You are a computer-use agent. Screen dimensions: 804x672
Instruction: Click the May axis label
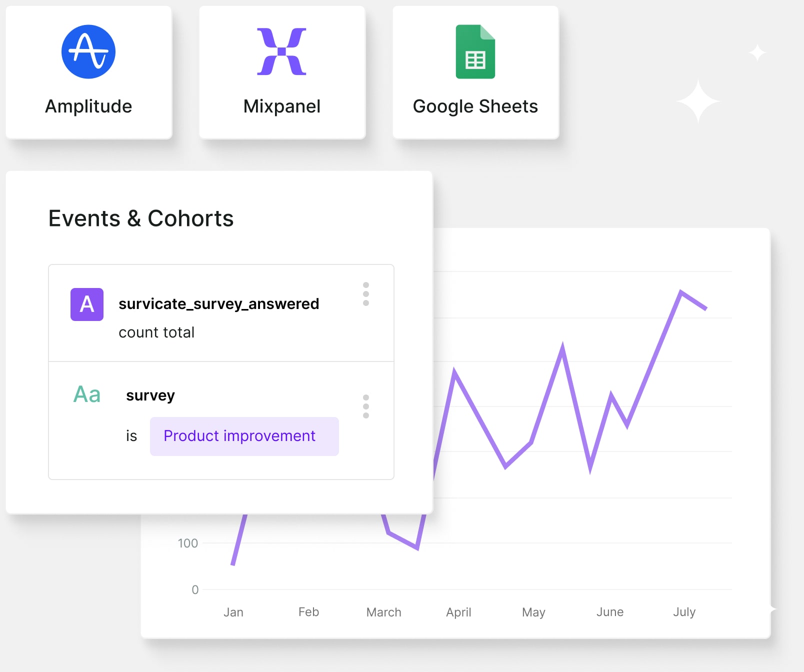pos(533,612)
